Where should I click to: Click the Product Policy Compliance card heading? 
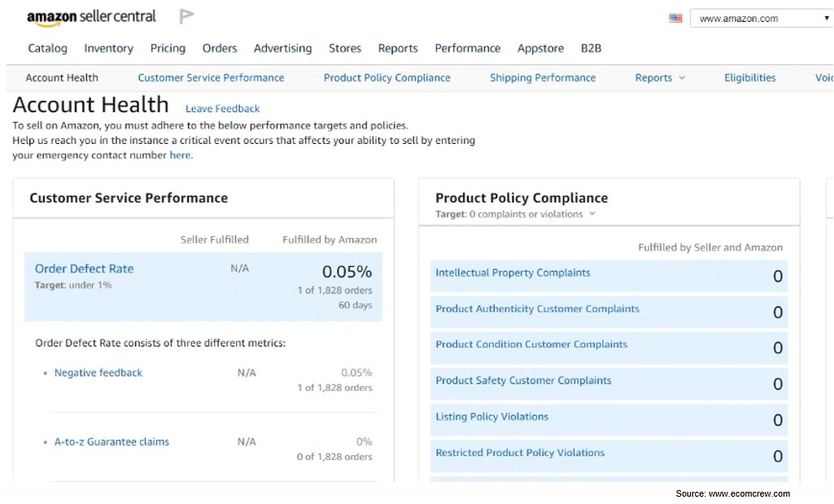(x=522, y=198)
